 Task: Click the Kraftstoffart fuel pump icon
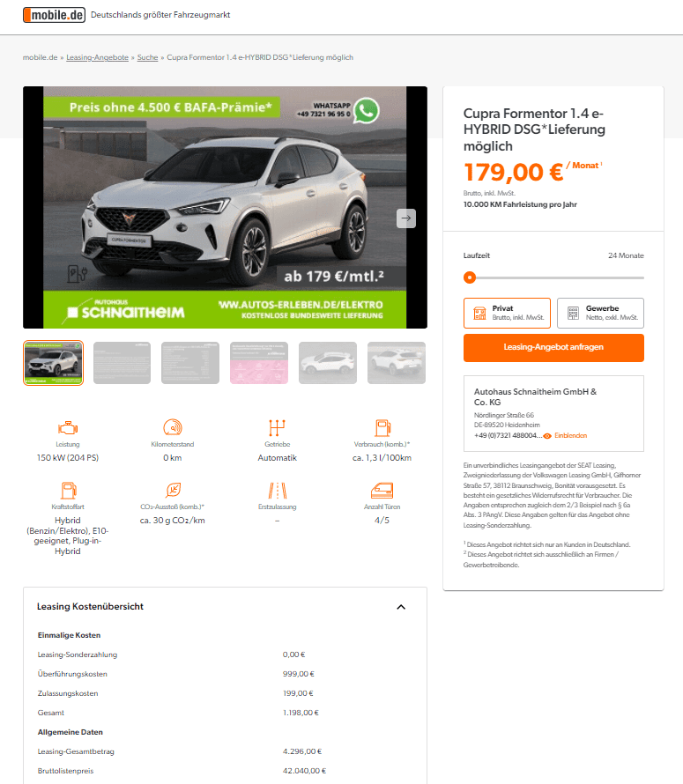point(69,490)
